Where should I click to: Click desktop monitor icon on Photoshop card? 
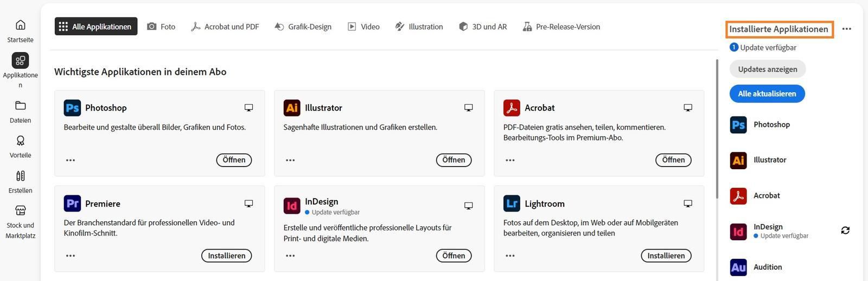click(x=248, y=108)
